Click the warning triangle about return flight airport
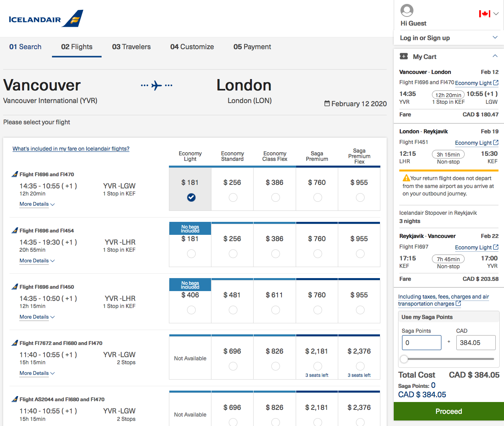This screenshot has height=426, width=504. coord(406,177)
